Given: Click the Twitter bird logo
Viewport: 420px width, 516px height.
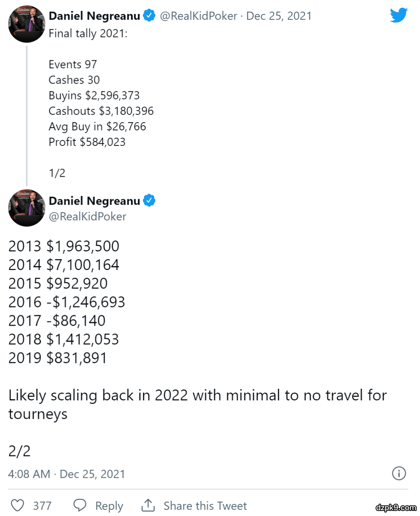Looking at the screenshot, I should click(x=399, y=15).
